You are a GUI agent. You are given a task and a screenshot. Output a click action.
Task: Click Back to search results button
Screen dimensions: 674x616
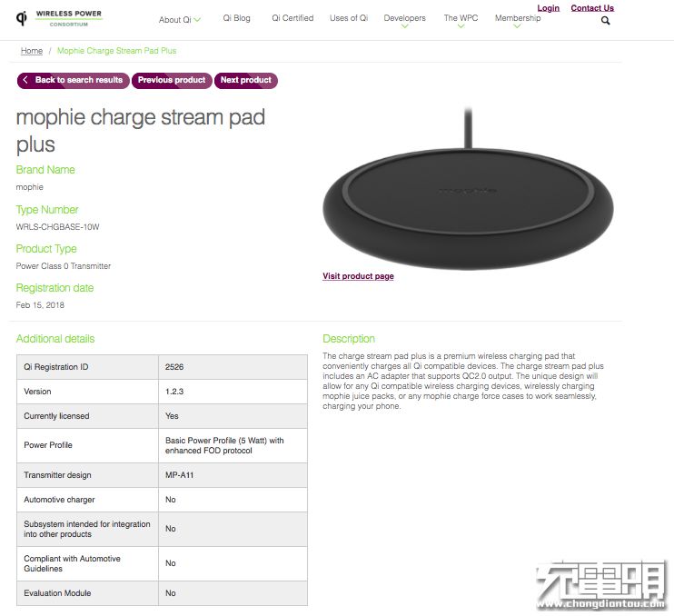73,80
